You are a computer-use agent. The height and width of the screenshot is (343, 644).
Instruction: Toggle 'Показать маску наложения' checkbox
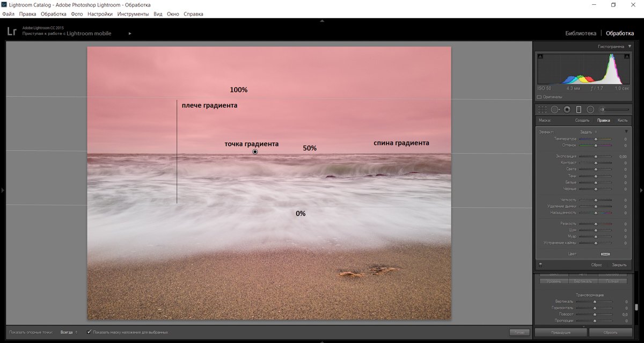point(90,332)
